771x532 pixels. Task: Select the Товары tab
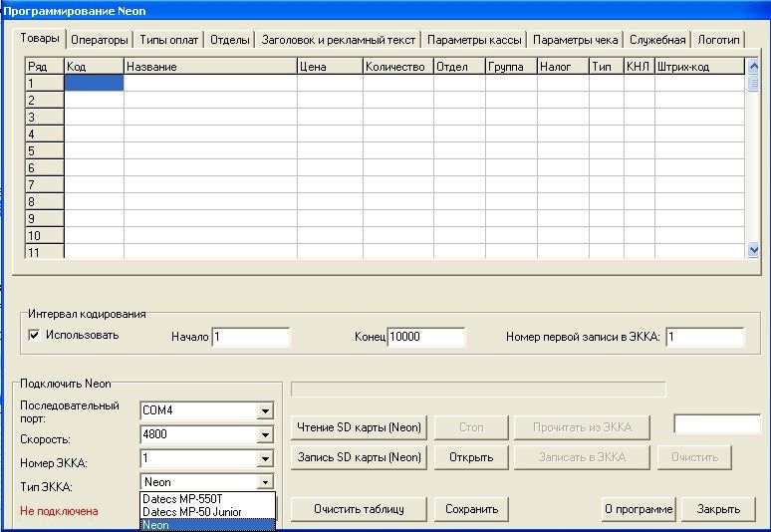pyautogui.click(x=39, y=38)
